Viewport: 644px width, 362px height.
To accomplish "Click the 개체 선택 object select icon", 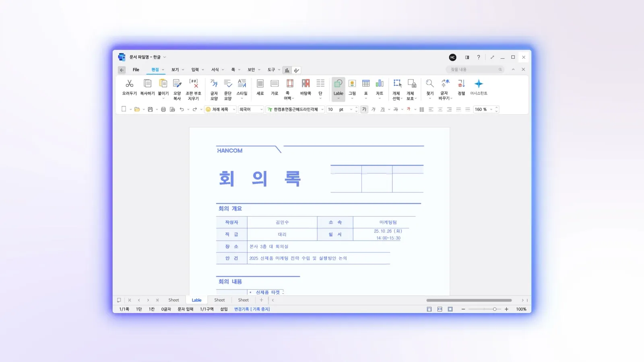I will point(397,83).
